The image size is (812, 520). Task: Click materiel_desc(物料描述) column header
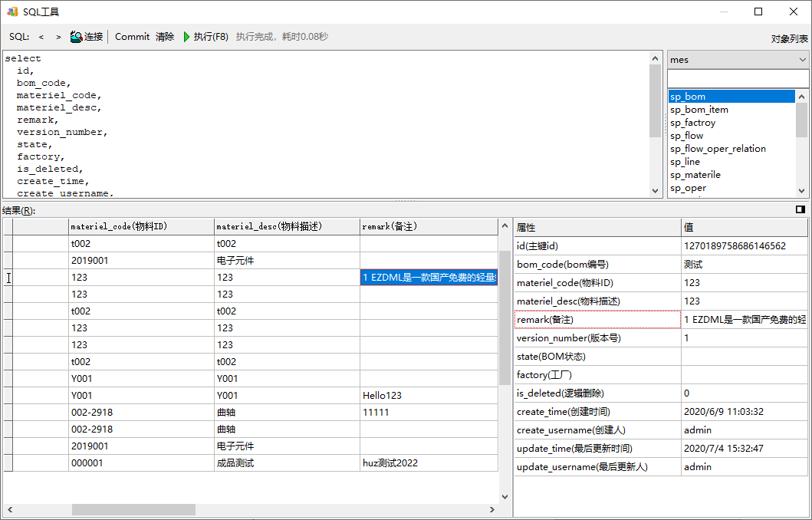tap(287, 226)
